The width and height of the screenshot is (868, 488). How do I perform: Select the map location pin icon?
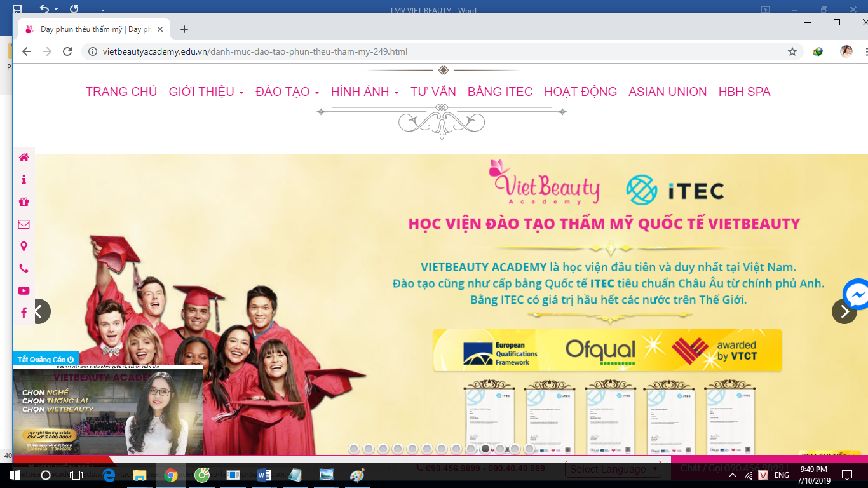(x=24, y=247)
